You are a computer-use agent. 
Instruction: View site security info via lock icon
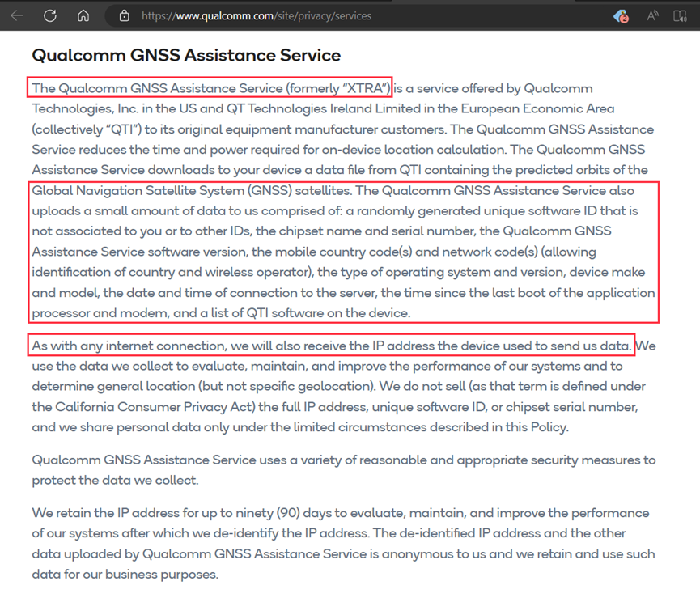[x=124, y=16]
